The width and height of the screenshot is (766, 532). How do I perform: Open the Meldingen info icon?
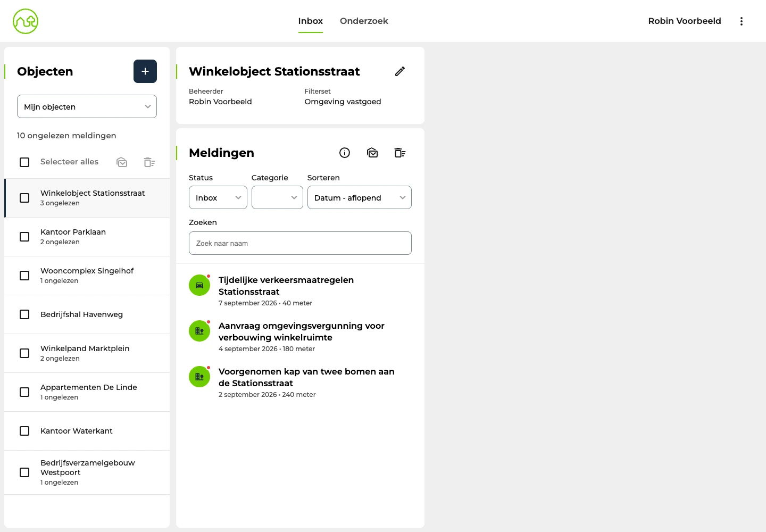(x=345, y=153)
